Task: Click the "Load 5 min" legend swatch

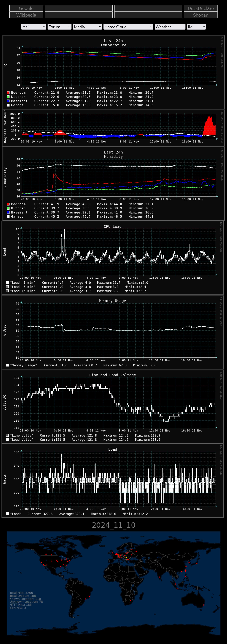Action: click(x=7, y=287)
